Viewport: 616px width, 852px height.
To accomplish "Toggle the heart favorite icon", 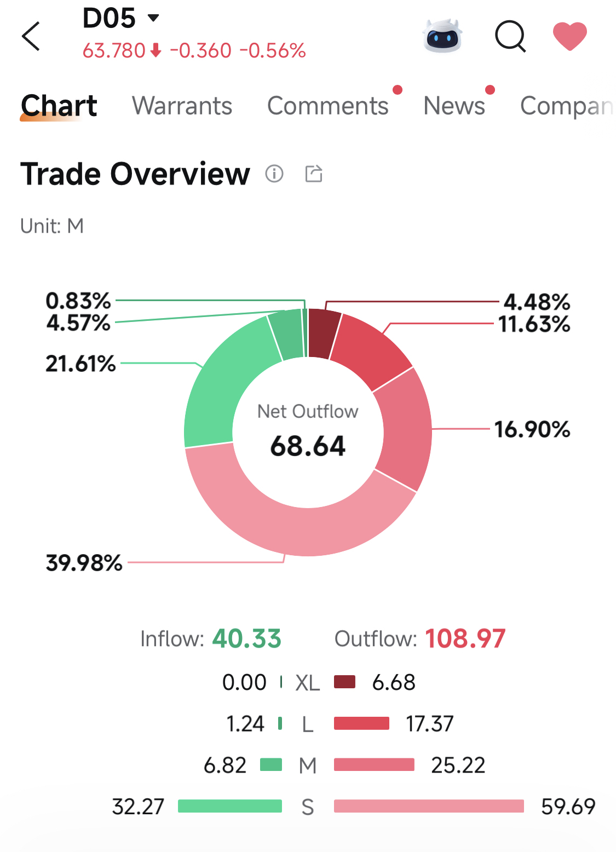I will point(569,36).
